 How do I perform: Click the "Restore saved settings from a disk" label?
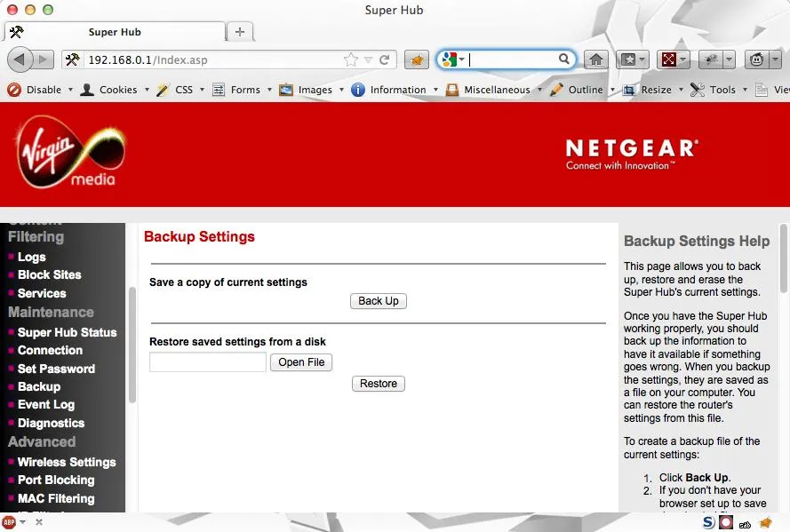[x=238, y=342]
